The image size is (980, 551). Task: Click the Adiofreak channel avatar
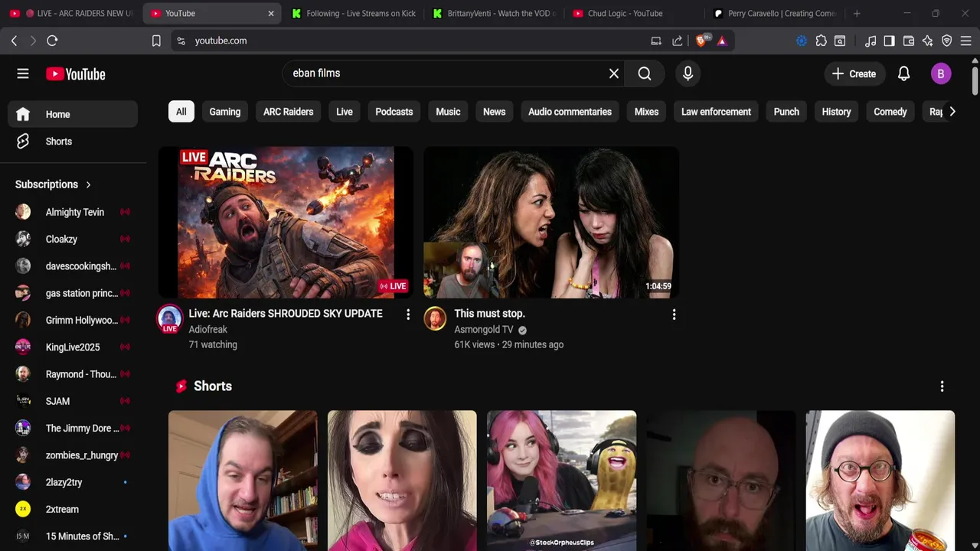[169, 319]
